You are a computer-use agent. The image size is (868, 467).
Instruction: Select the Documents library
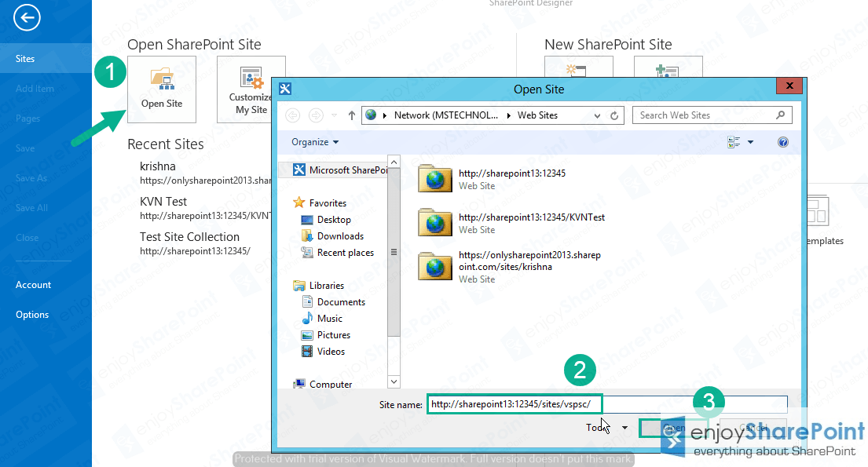point(333,302)
